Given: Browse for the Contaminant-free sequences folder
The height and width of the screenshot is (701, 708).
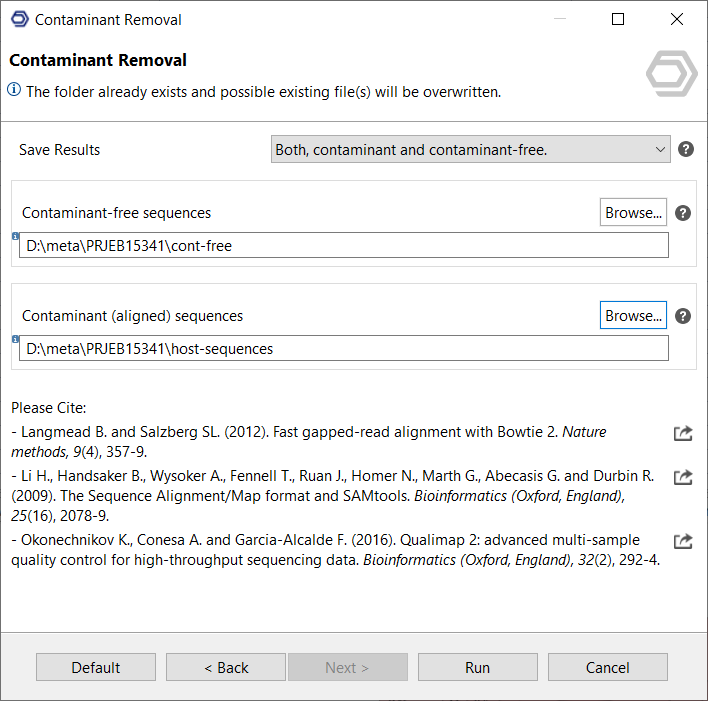Looking at the screenshot, I should (x=634, y=213).
